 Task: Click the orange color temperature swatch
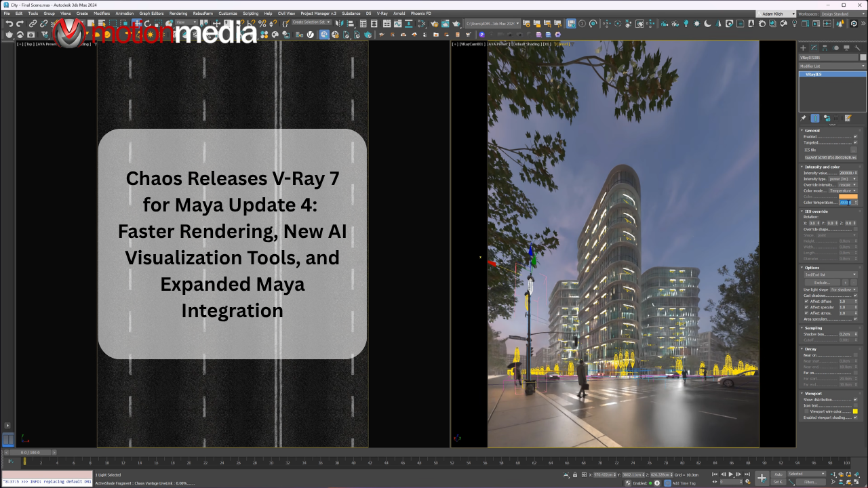click(x=848, y=197)
